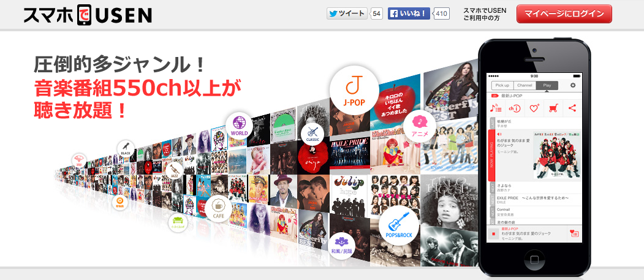
Task: Click the スマホでUSEN logo
Action: (88, 15)
